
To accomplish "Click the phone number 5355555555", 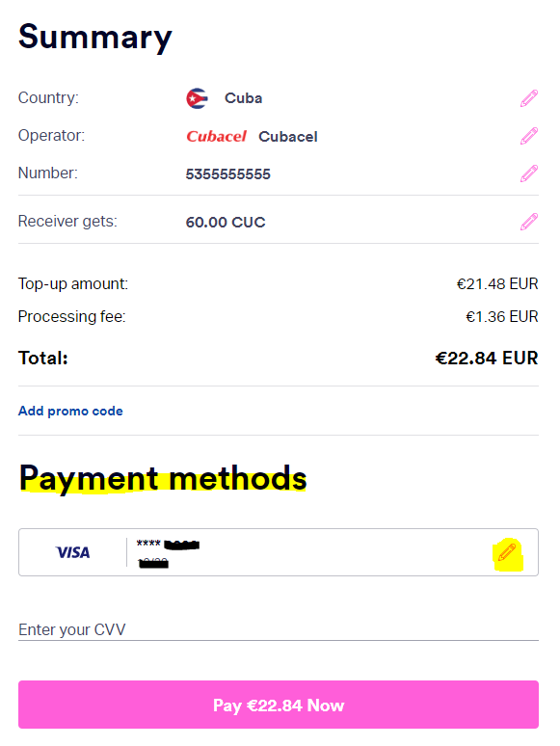I will [x=227, y=174].
